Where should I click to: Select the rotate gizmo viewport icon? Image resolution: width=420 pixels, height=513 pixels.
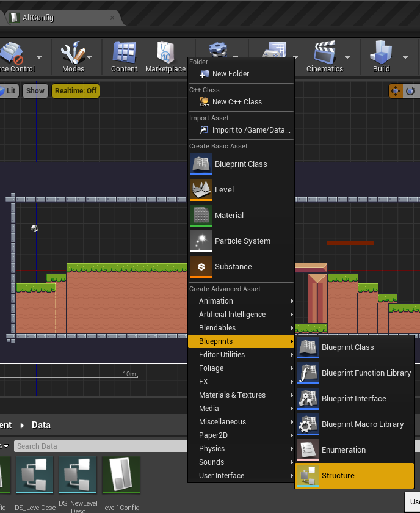[x=410, y=91]
